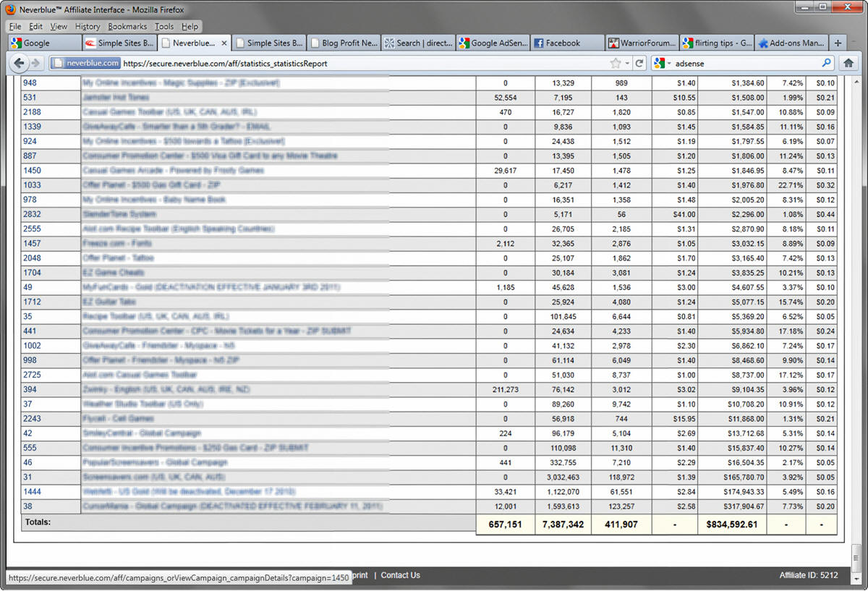Open campaign ID 2832 link
The image size is (868, 591).
32,214
